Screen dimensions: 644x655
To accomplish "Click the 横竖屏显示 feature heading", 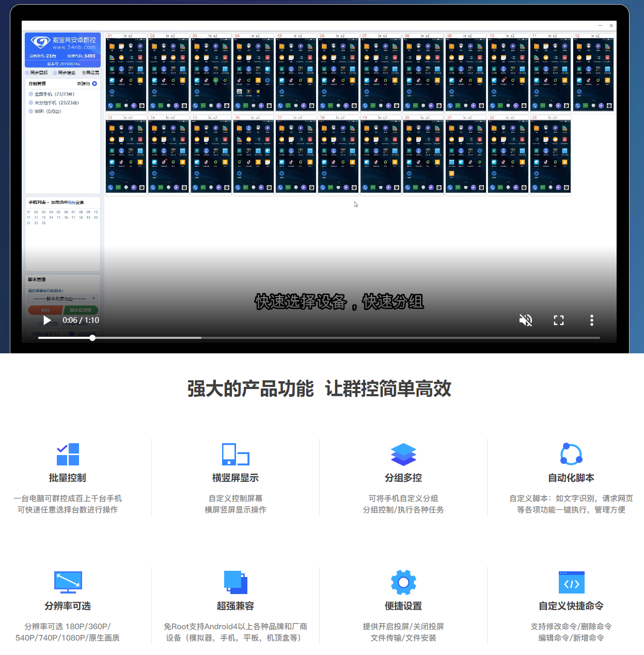I will [x=235, y=478].
